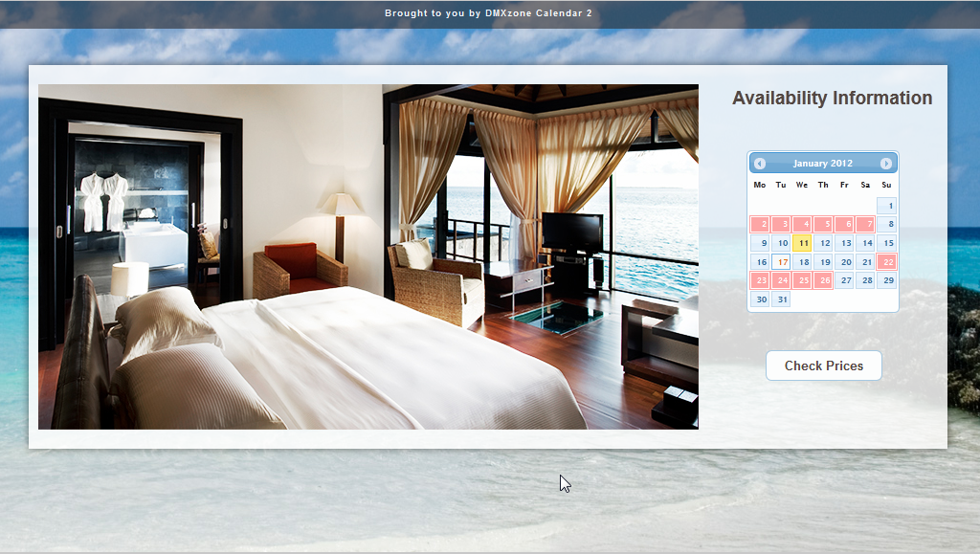Click January 10 date cell

tap(781, 243)
